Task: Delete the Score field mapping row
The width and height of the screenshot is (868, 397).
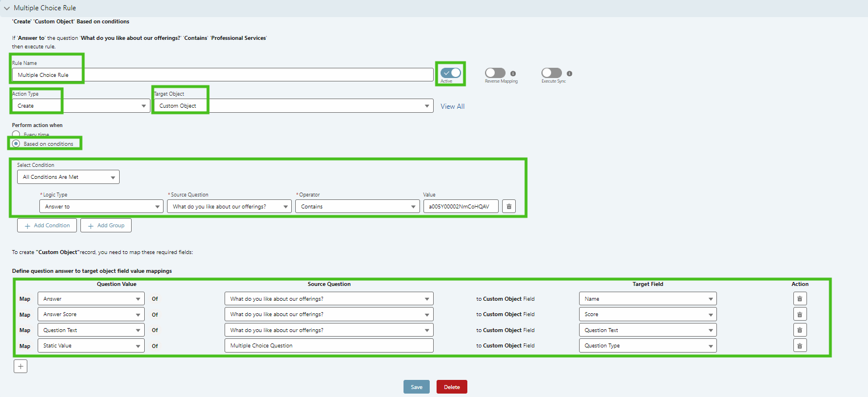Action: pos(800,314)
